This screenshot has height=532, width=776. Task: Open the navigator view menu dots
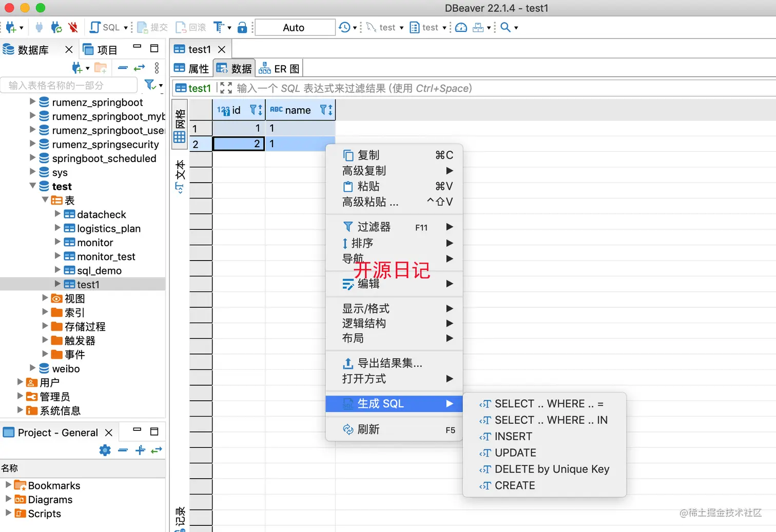tap(157, 68)
